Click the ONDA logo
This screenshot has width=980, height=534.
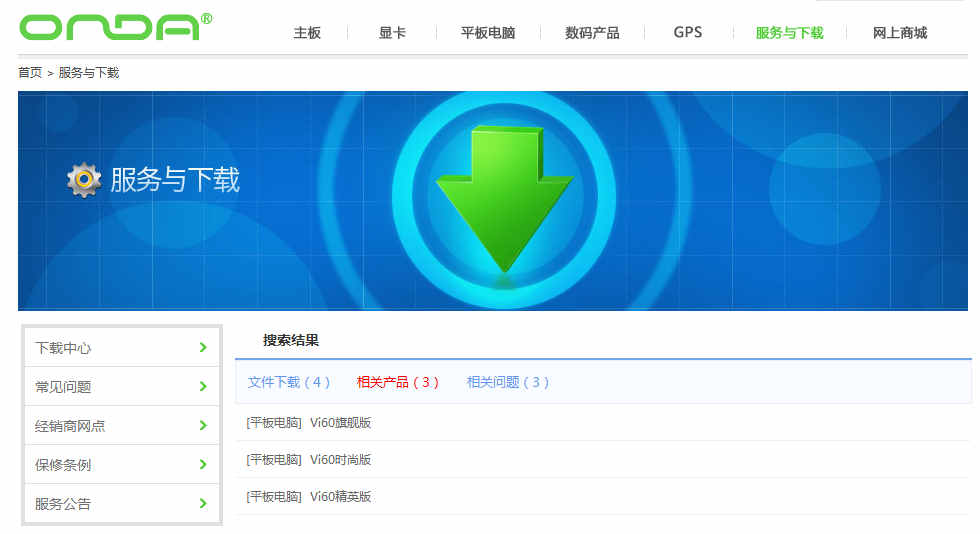[116, 27]
